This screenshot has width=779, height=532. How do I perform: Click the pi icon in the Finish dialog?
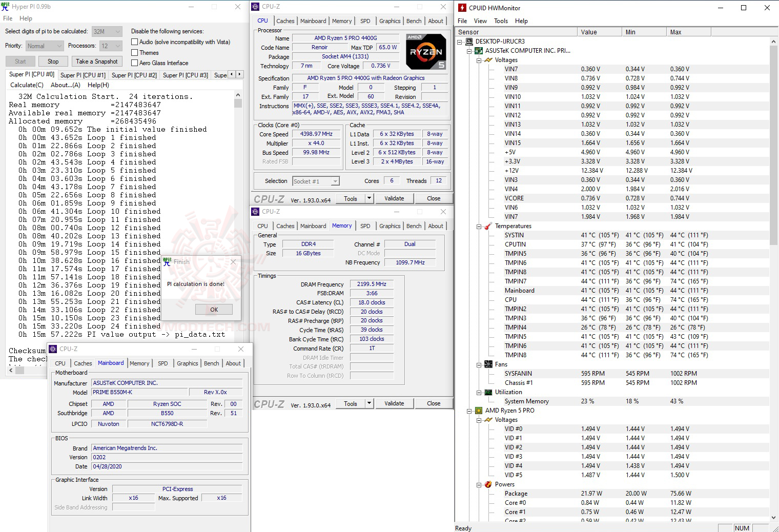[167, 261]
